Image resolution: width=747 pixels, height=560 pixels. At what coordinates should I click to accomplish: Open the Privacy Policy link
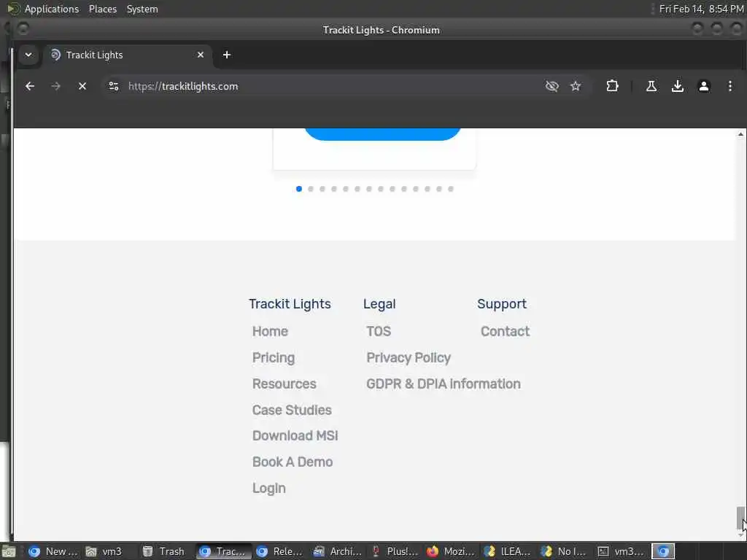[x=409, y=357]
